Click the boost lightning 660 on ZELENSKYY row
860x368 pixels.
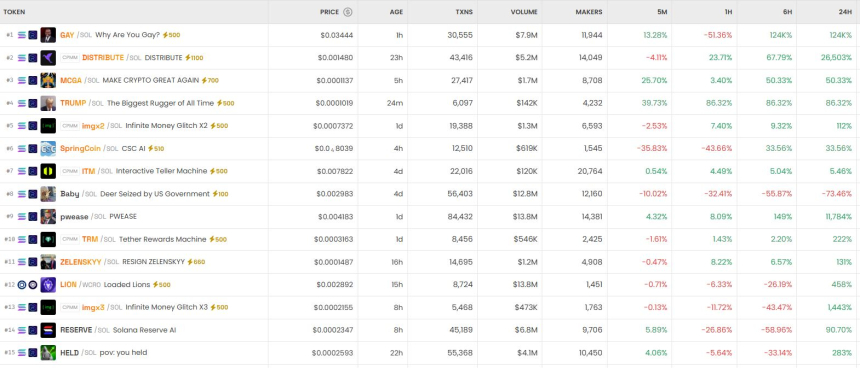[x=196, y=262]
